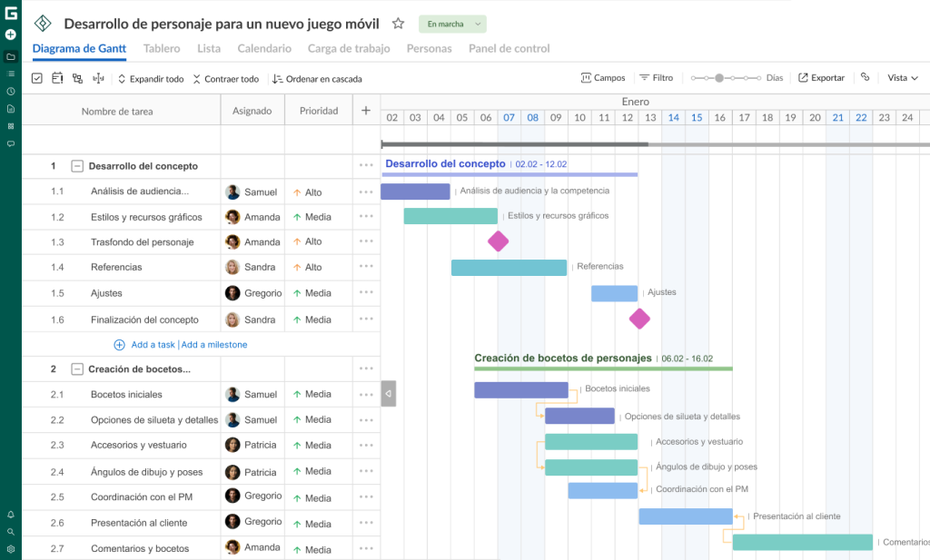Open priority Media for Estilos y recursos
The image size is (930, 560).
click(x=312, y=217)
